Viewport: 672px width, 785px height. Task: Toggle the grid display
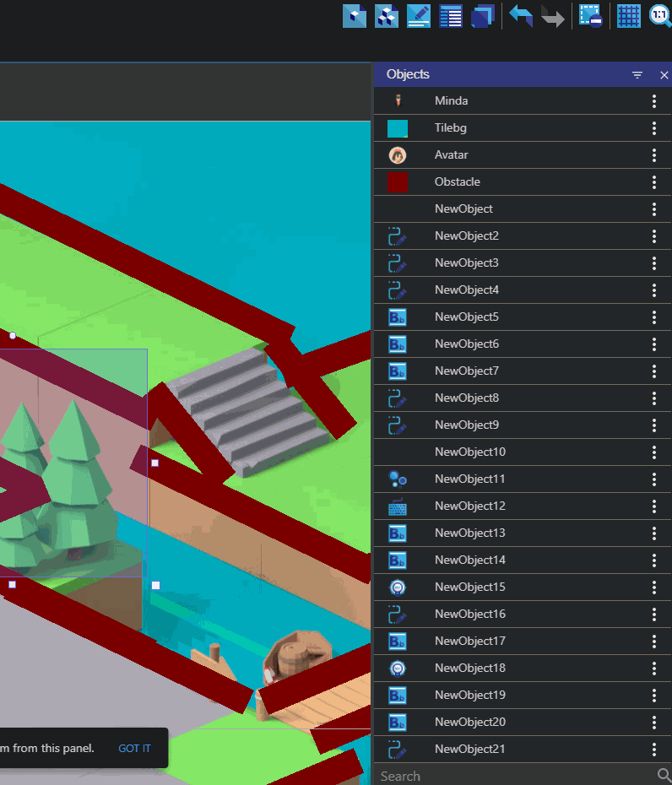629,16
